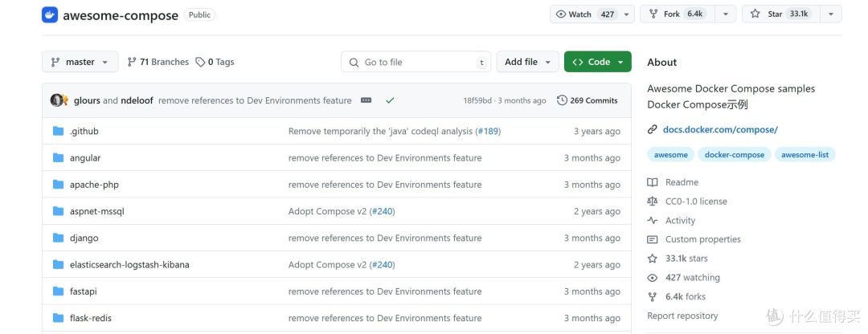Viewport: 868px width, 334px height.
Task: Click the aspnet-mssql folder icon
Action: 58,211
